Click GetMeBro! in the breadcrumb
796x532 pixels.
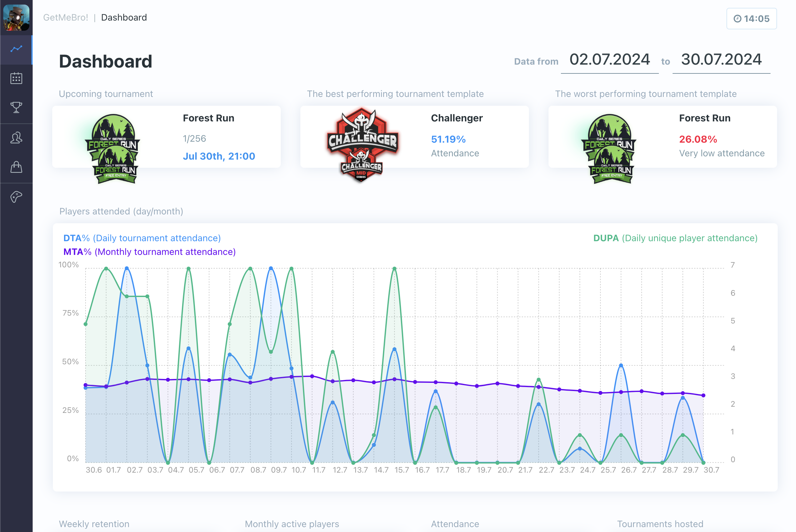point(66,17)
